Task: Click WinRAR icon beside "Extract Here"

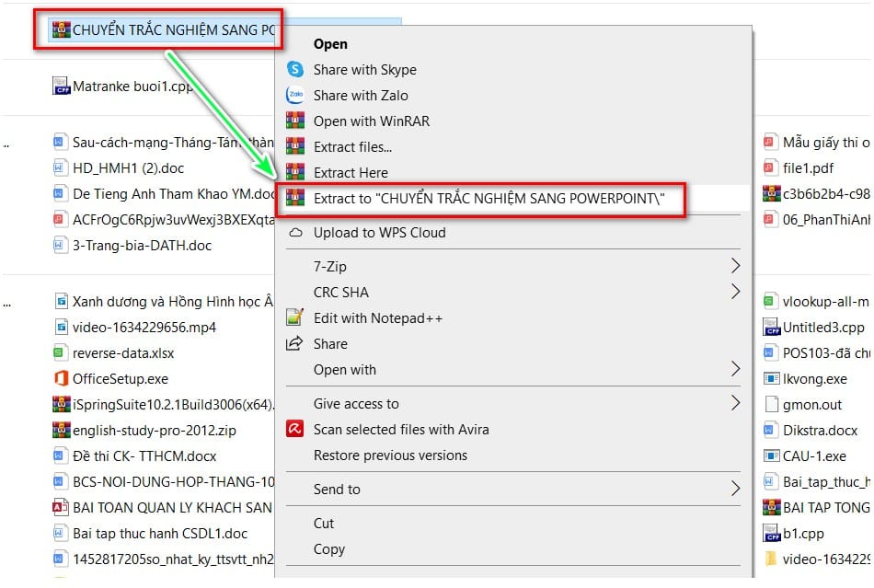Action: point(295,172)
